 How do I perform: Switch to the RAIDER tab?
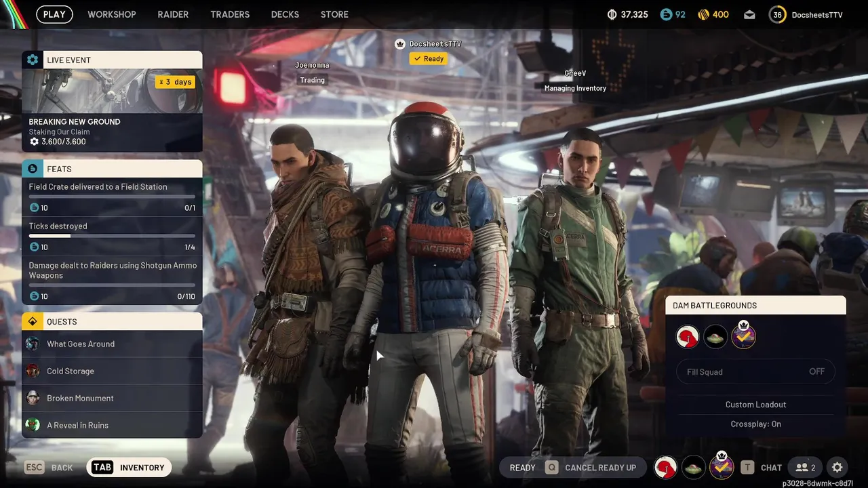173,14
